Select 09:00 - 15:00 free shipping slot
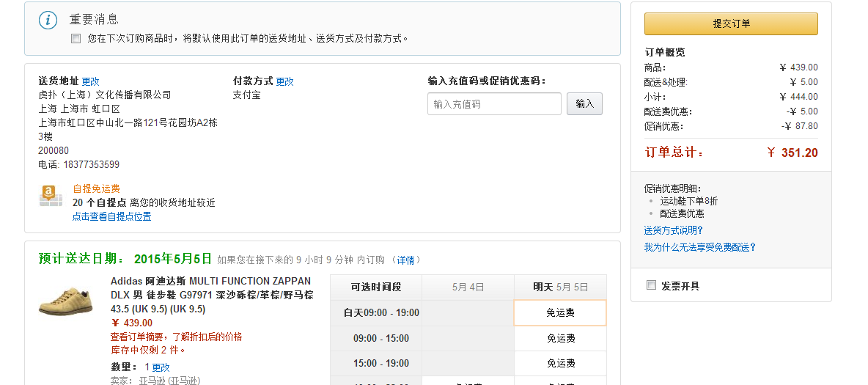868x385 pixels. [560, 338]
